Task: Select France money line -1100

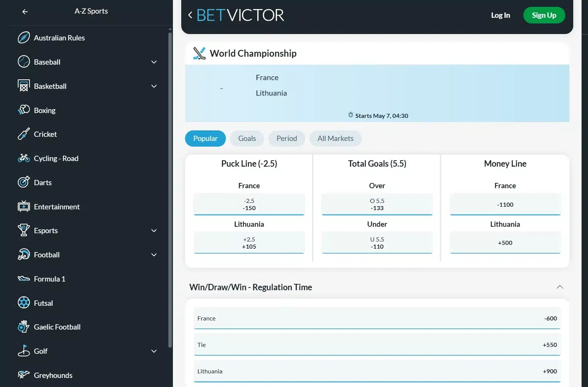Action: (x=505, y=204)
